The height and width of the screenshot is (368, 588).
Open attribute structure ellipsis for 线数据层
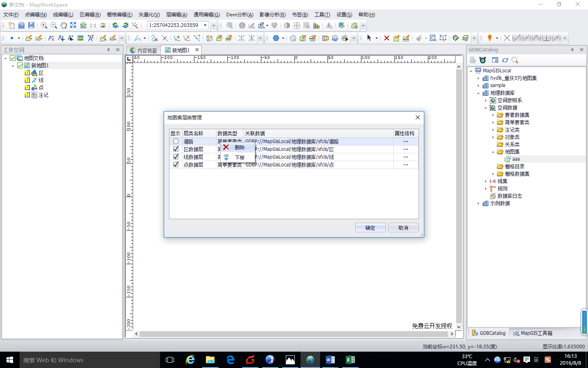(x=405, y=157)
